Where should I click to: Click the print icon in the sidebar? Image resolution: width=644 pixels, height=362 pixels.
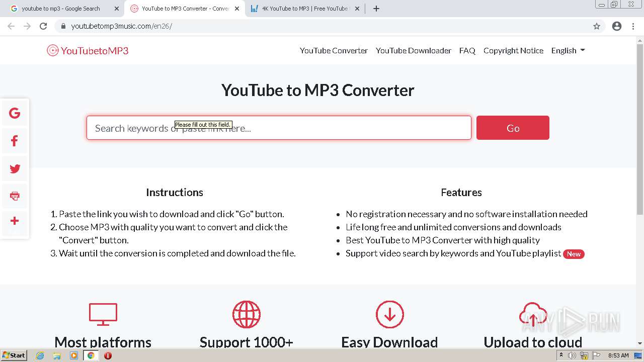tap(15, 196)
